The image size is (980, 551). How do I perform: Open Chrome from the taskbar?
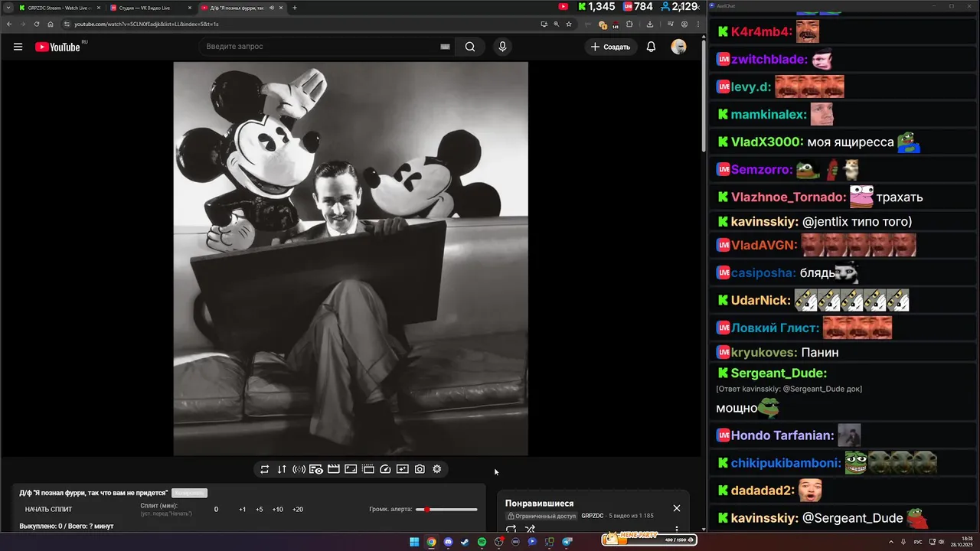click(x=432, y=542)
